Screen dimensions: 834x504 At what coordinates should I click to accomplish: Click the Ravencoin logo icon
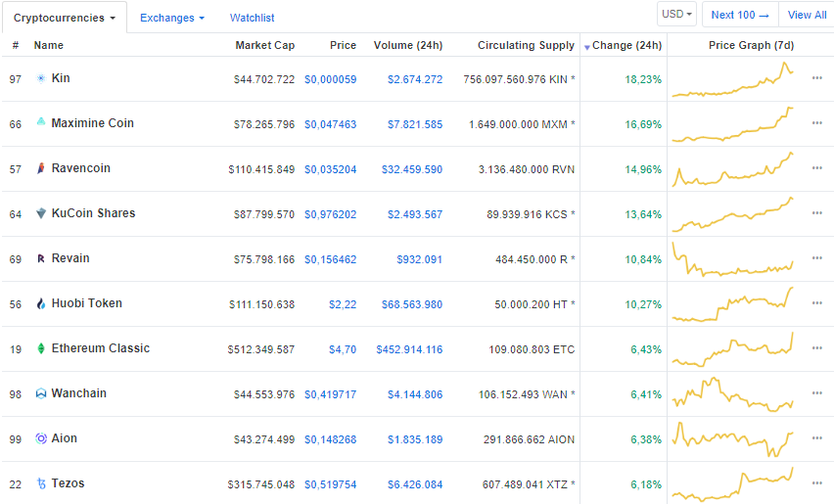pos(41,168)
